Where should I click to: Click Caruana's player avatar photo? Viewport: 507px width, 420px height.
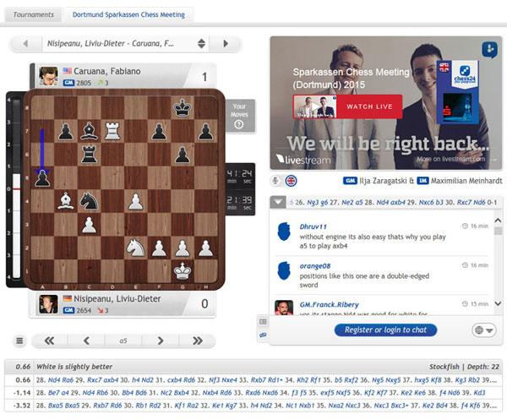pos(48,76)
